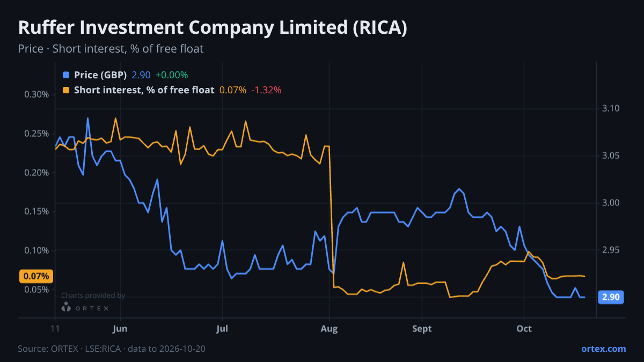Click the orange Short interest legend swatch
Image resolution: width=644 pixels, height=362 pixels.
(x=66, y=90)
